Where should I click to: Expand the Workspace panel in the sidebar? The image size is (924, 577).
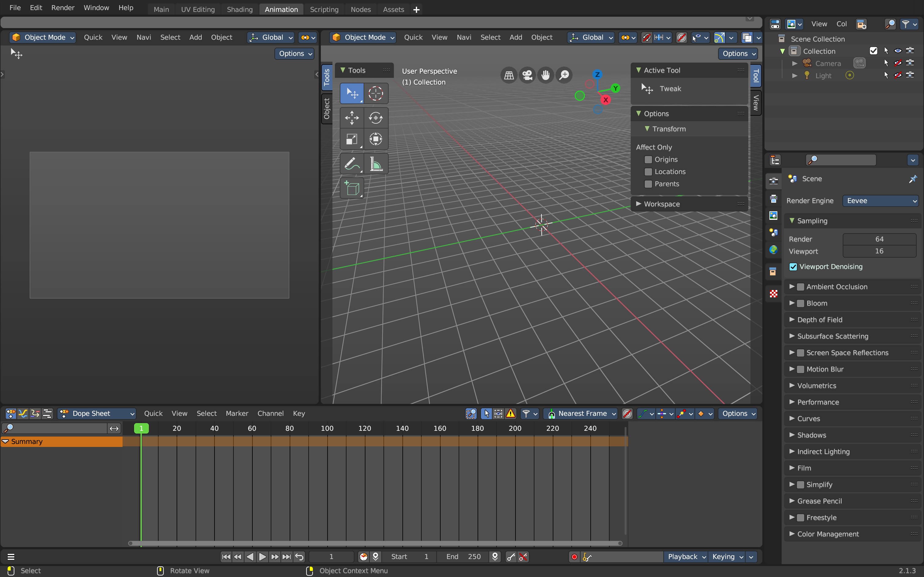pyautogui.click(x=662, y=204)
